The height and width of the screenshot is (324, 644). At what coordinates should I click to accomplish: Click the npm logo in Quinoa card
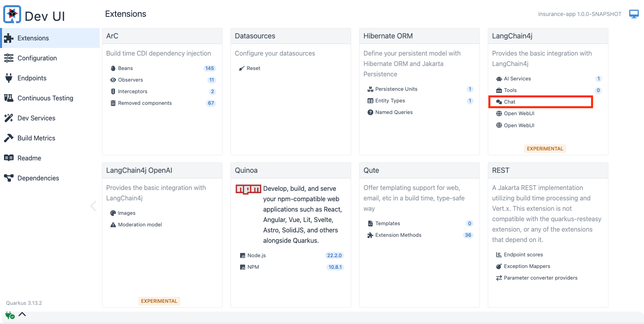[248, 189]
